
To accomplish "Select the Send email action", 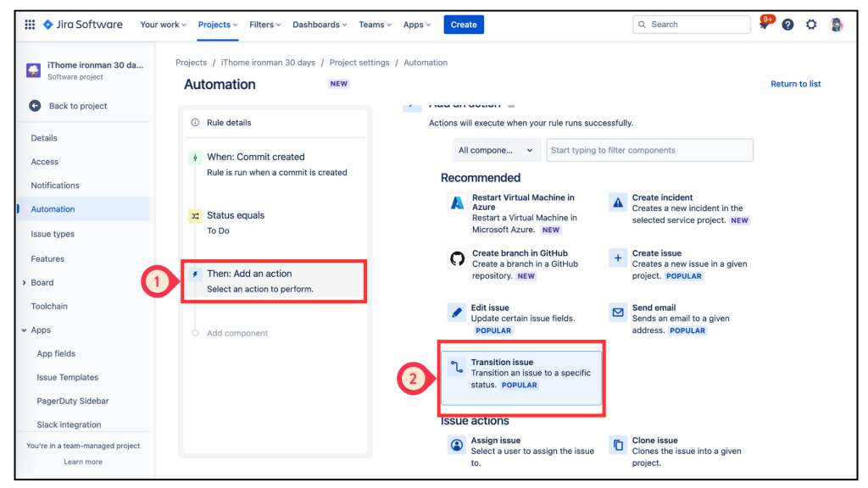I will (682, 319).
